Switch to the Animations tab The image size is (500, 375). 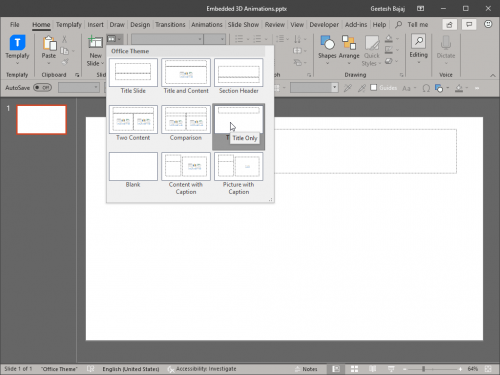click(207, 25)
